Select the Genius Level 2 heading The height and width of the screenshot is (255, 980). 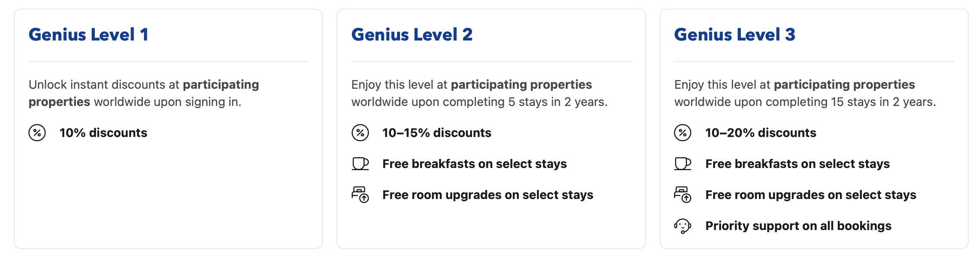tap(412, 34)
